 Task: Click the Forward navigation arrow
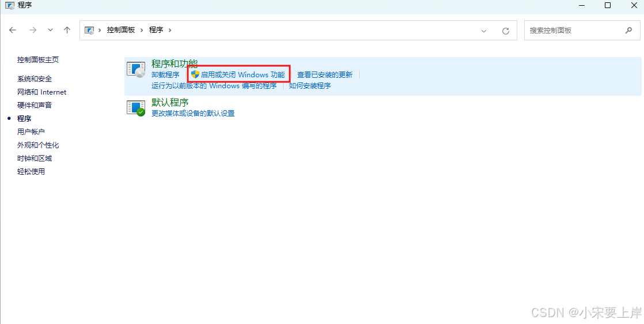click(x=33, y=30)
